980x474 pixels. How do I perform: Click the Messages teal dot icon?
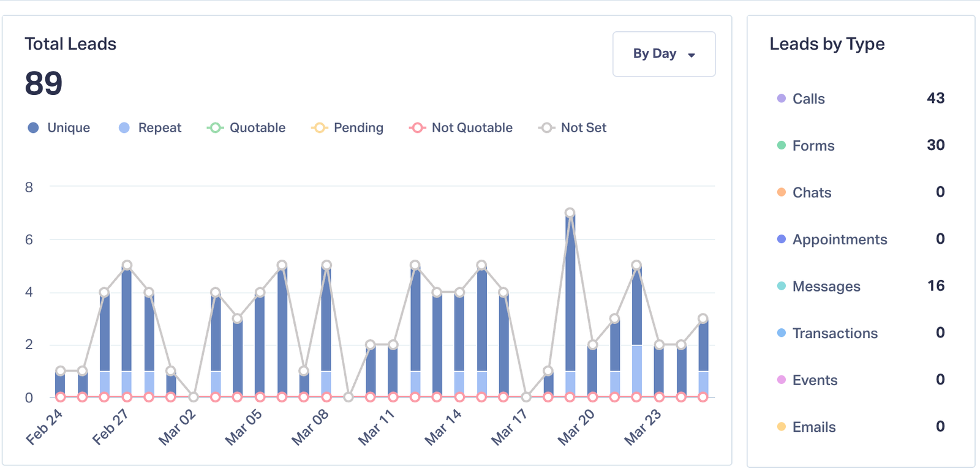781,286
